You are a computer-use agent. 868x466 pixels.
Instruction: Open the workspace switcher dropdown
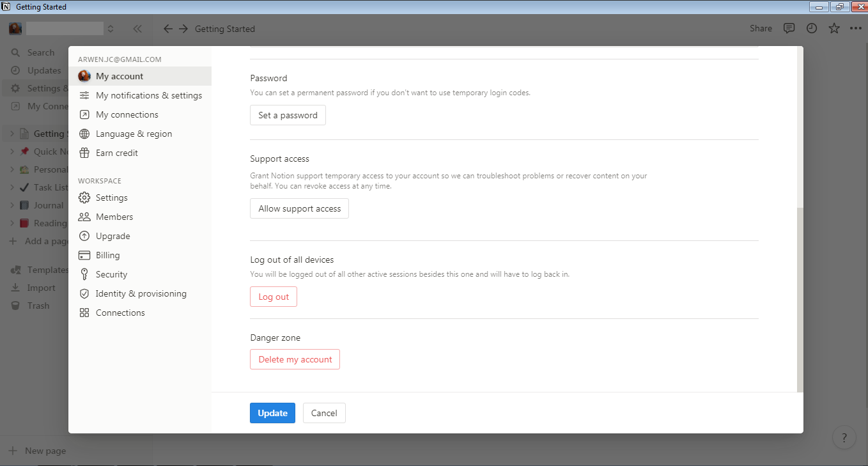click(x=109, y=28)
